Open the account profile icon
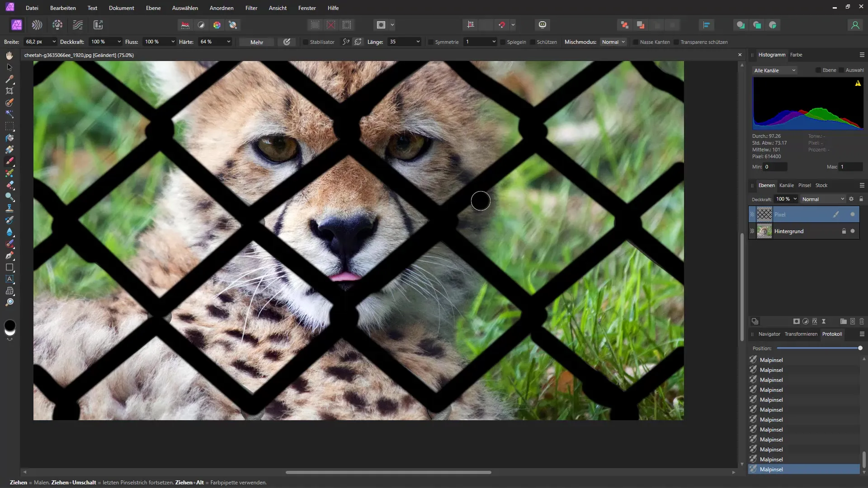Image resolution: width=868 pixels, height=488 pixels. click(x=855, y=25)
